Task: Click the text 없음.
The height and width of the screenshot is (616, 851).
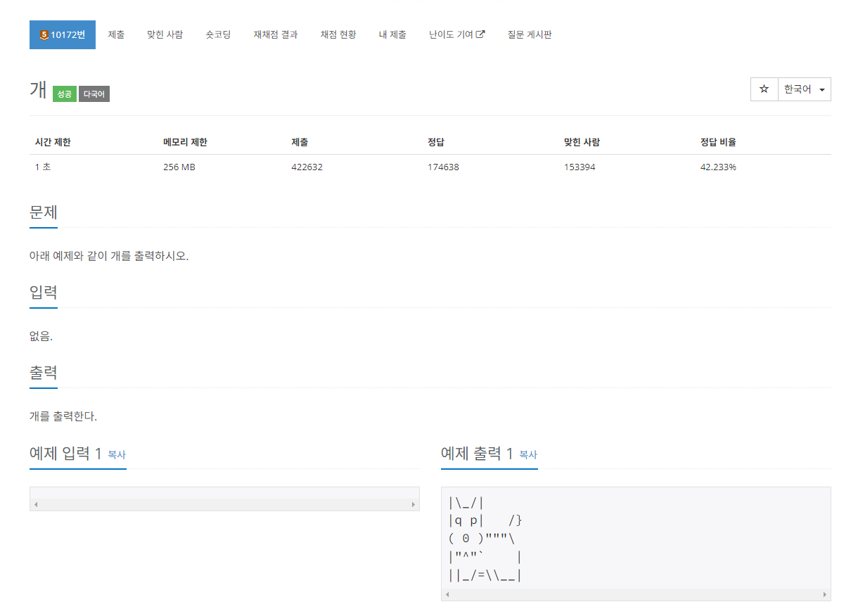Action: pos(41,336)
